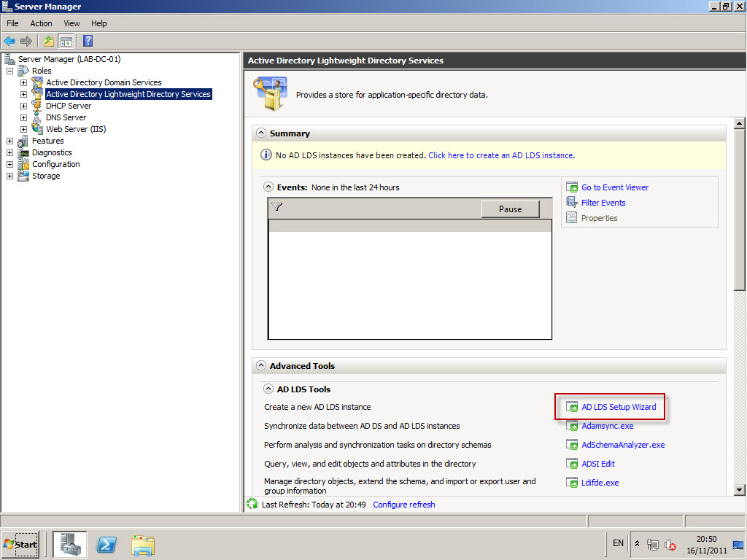Expand the Storage tree node
Screen dimensions: 747x560
[9, 176]
